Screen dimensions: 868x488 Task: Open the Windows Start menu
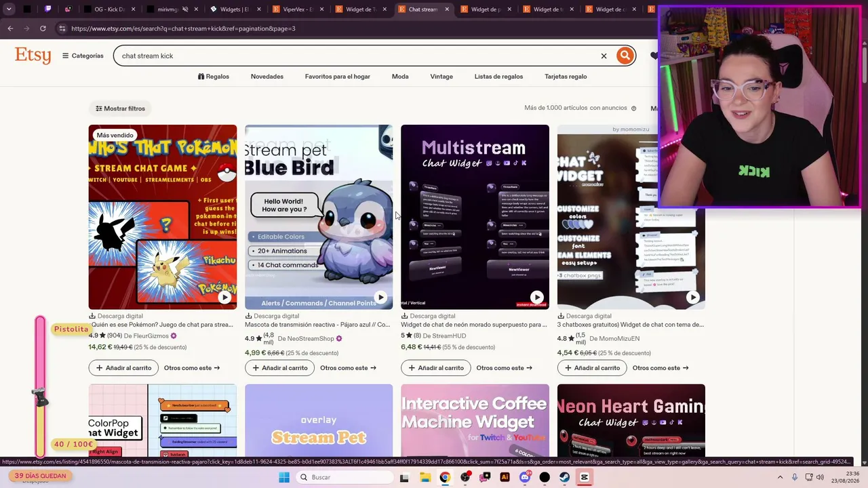click(284, 477)
